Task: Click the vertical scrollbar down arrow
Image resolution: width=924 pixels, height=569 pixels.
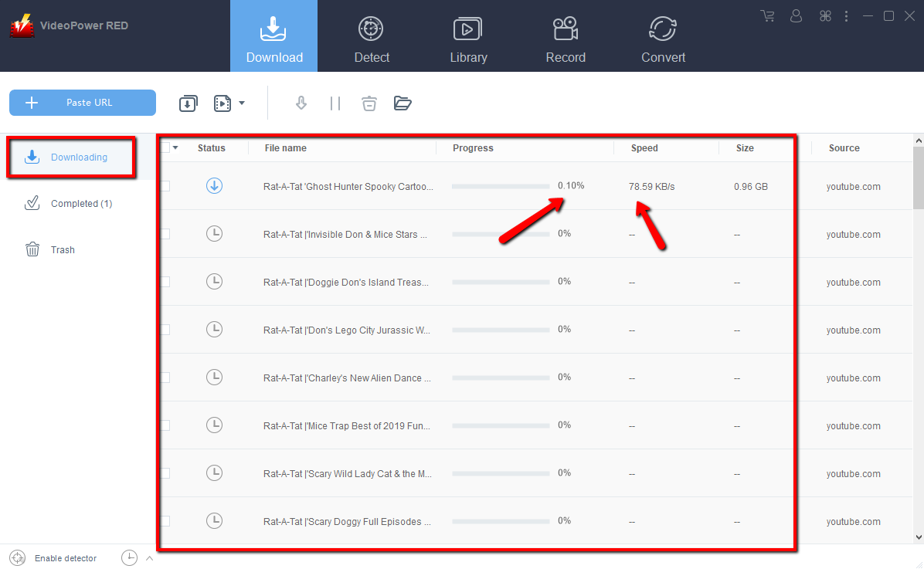Action: point(918,537)
